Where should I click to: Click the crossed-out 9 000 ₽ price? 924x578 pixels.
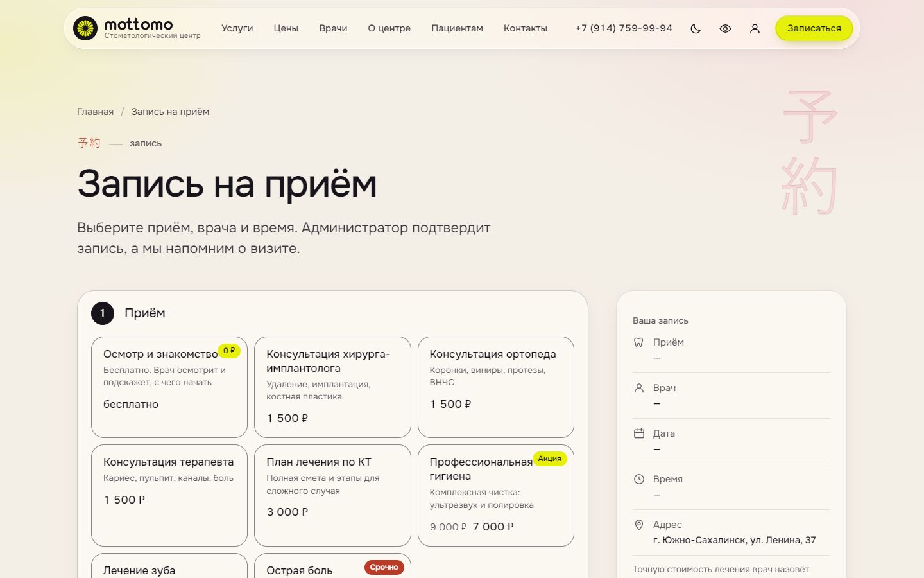[448, 527]
